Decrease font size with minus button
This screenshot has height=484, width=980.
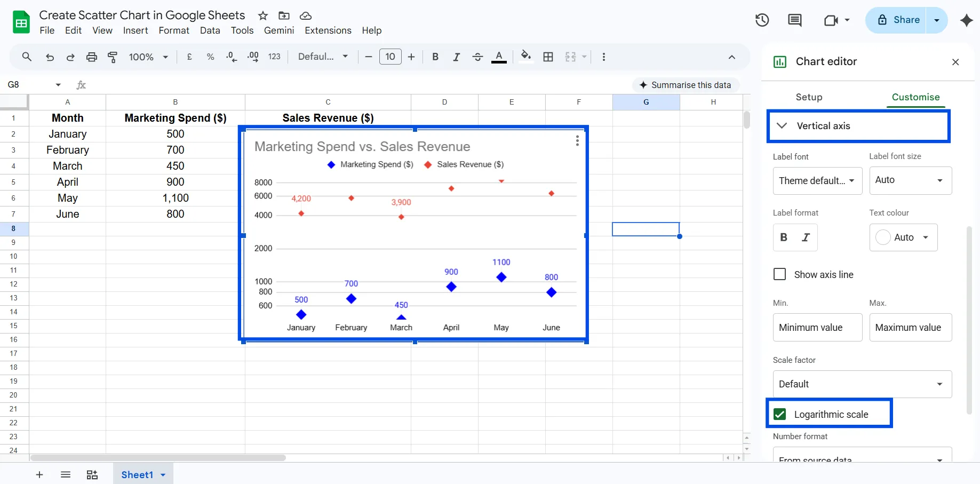369,57
